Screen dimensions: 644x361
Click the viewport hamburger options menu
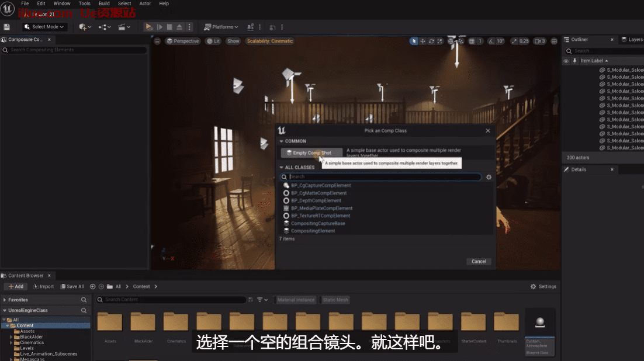point(157,41)
